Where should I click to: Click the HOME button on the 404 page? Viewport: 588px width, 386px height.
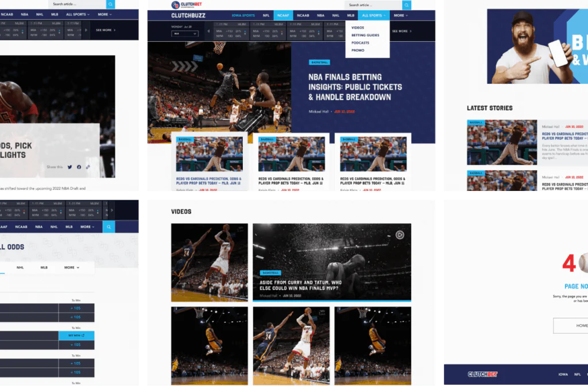pyautogui.click(x=571, y=326)
